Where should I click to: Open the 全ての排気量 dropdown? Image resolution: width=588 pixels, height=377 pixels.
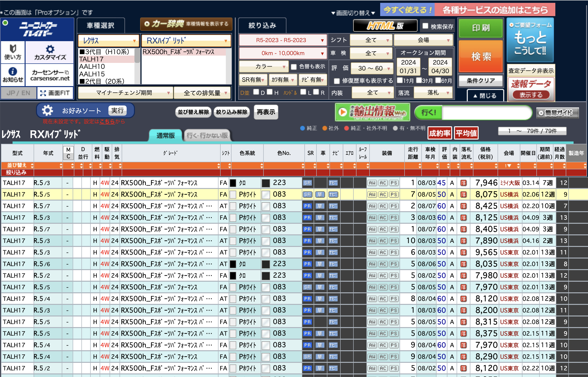click(x=202, y=93)
